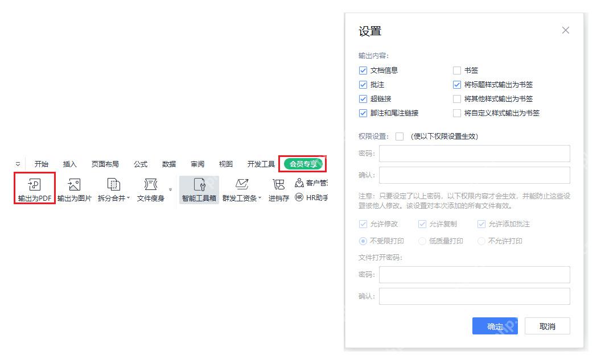Viewport: 601px width, 364px height.
Task: Open the HR助手 tool
Action: (x=312, y=198)
